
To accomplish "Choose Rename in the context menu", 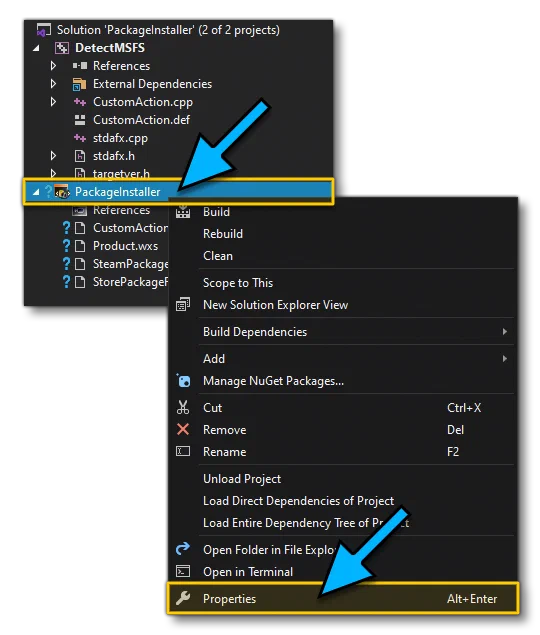I will [x=344, y=452].
